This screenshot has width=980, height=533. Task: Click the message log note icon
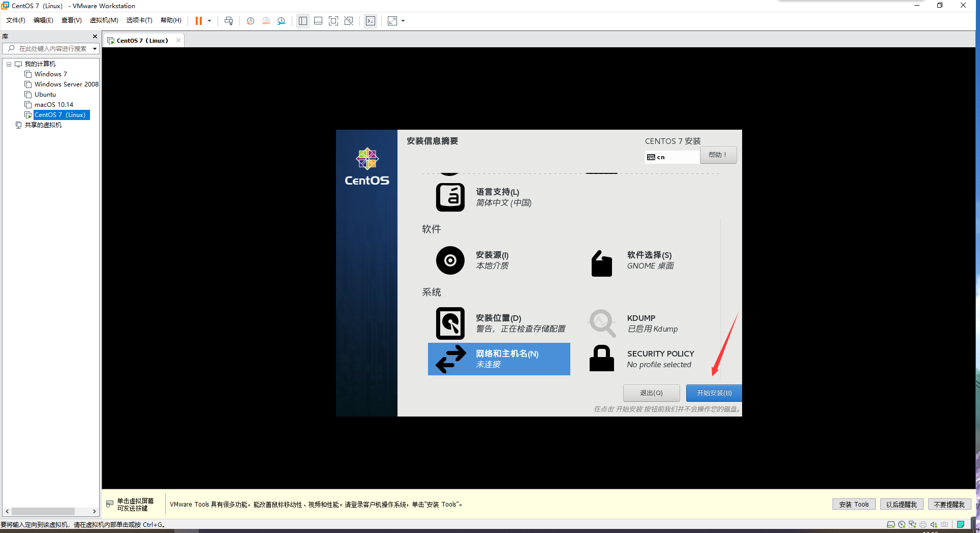click(x=961, y=525)
